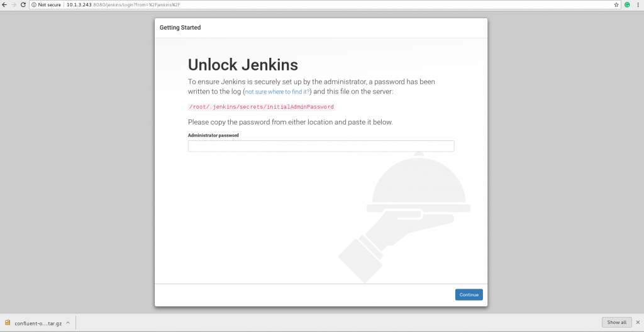Click the Unlock Jenkins heading
This screenshot has height=332, width=644.
pos(243,65)
